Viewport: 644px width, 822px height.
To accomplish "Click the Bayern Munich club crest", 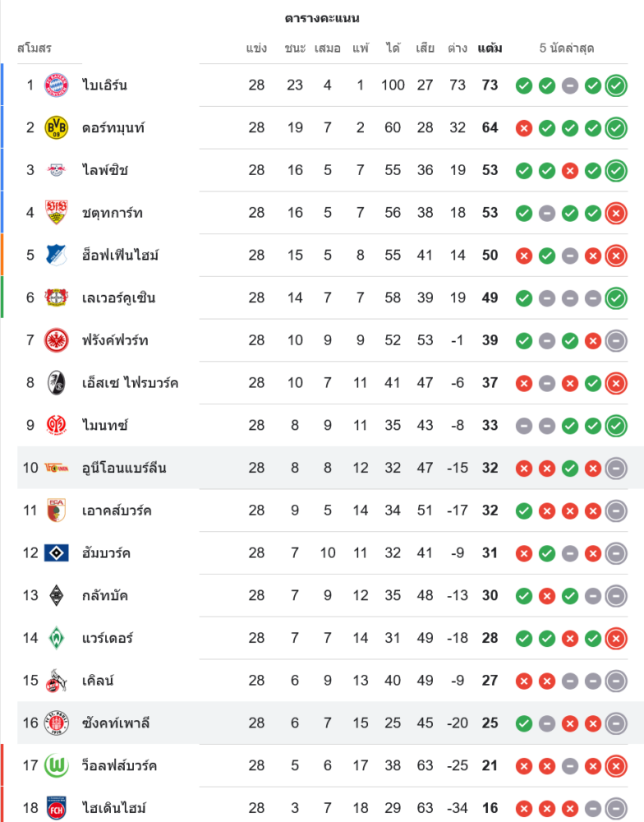I will click(57, 85).
